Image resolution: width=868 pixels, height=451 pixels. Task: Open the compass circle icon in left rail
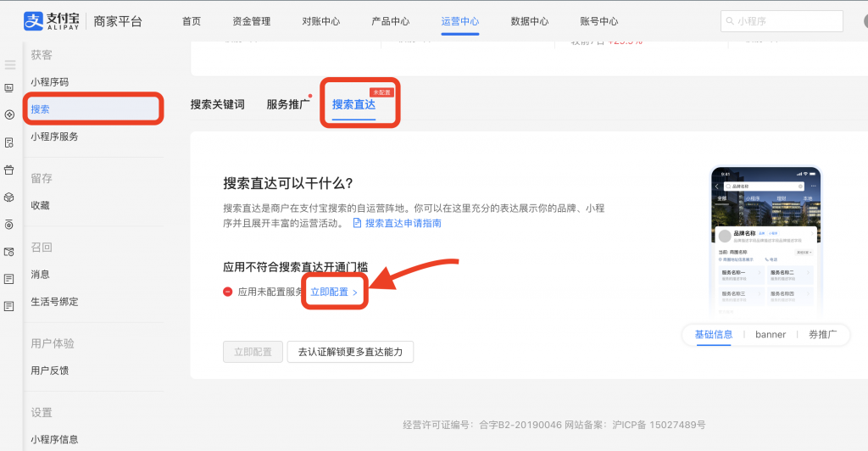[x=9, y=115]
